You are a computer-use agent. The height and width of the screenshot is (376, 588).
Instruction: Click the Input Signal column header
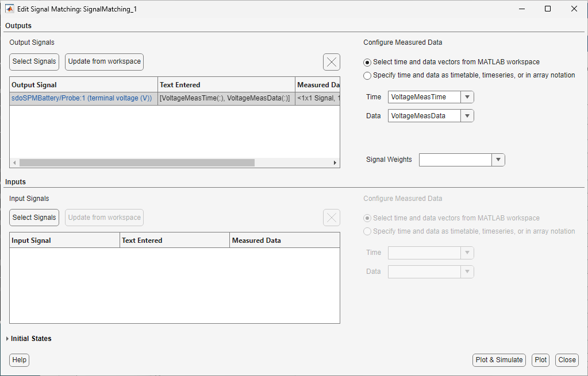tap(64, 241)
